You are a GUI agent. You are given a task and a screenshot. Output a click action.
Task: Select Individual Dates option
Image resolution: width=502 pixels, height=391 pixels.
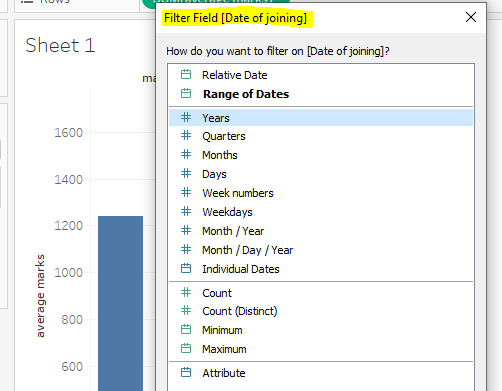[x=321, y=269]
